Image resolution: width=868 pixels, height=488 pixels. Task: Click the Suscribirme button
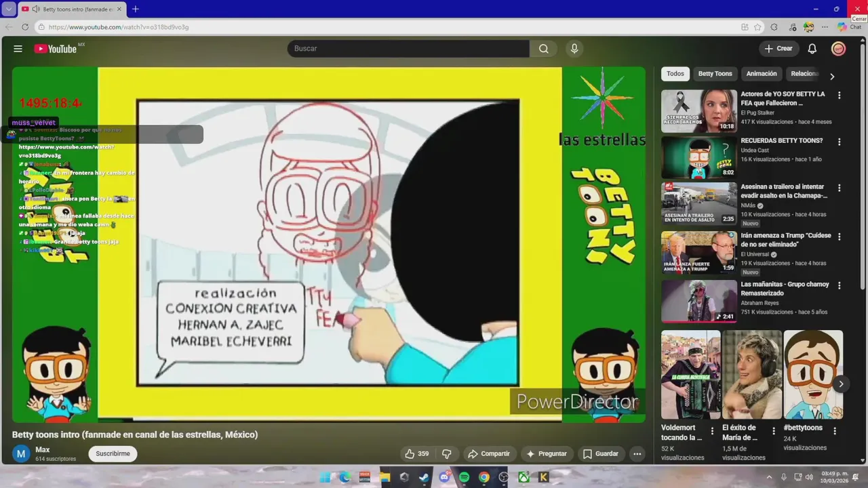113,454
